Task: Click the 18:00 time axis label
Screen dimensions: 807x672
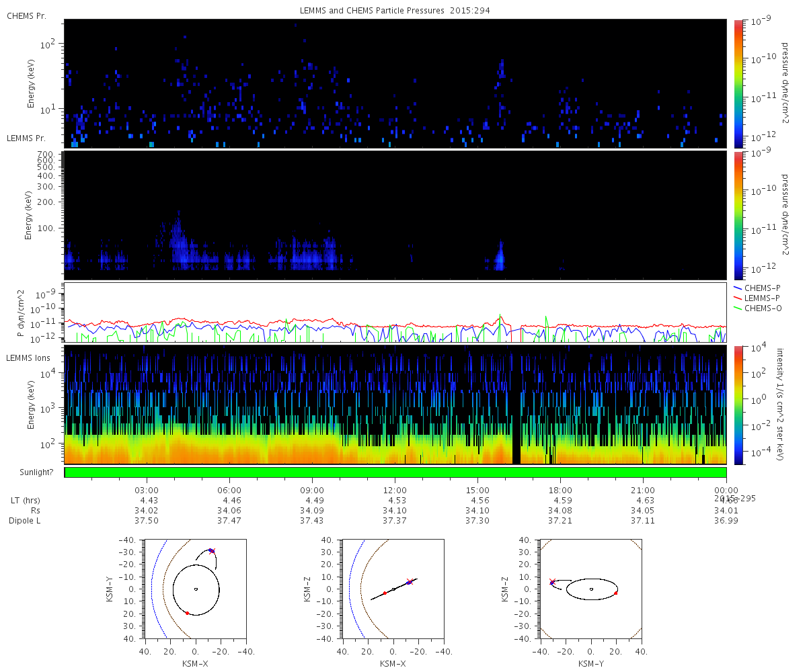Action: (x=560, y=490)
